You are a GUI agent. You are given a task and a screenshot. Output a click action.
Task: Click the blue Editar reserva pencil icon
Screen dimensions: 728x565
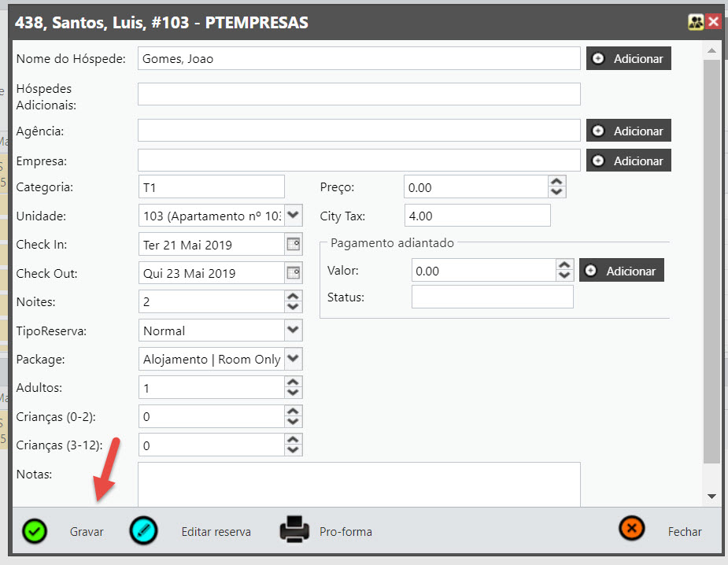[143, 531]
